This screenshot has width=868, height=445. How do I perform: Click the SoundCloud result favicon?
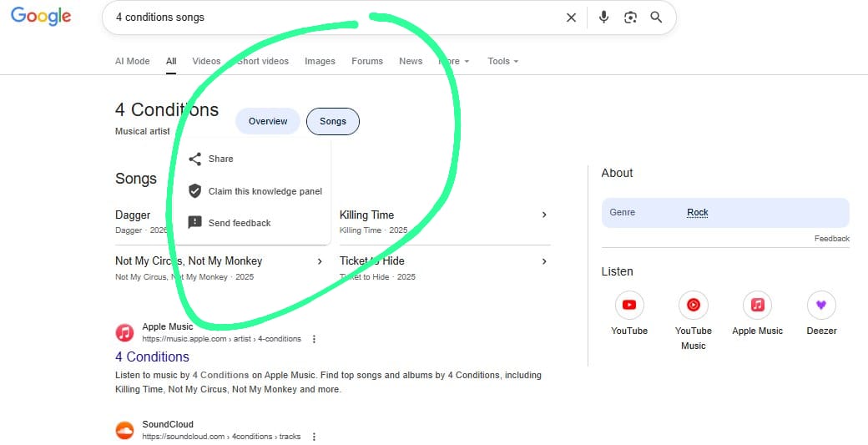pyautogui.click(x=124, y=430)
